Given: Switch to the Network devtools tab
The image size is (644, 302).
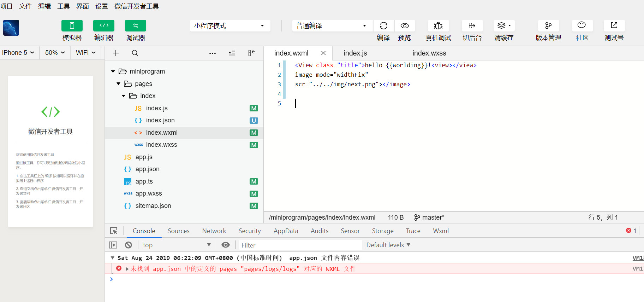Looking at the screenshot, I should point(214,231).
